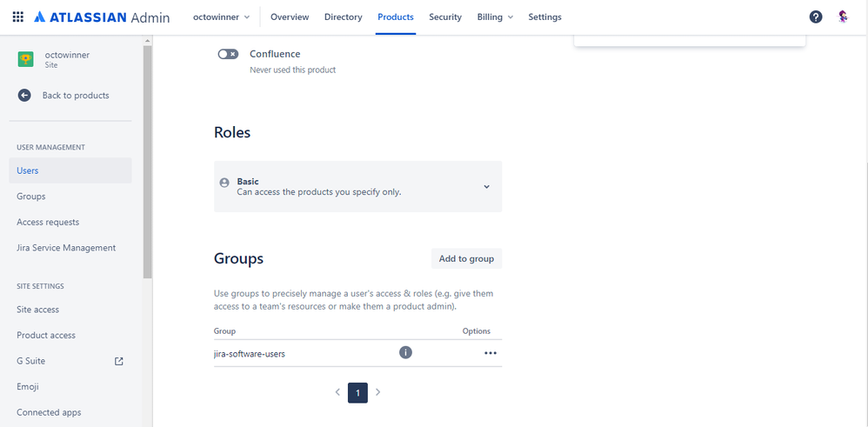Screen dimensions: 868x427
Task: Open options menu for jira-software-users
Action: click(491, 353)
